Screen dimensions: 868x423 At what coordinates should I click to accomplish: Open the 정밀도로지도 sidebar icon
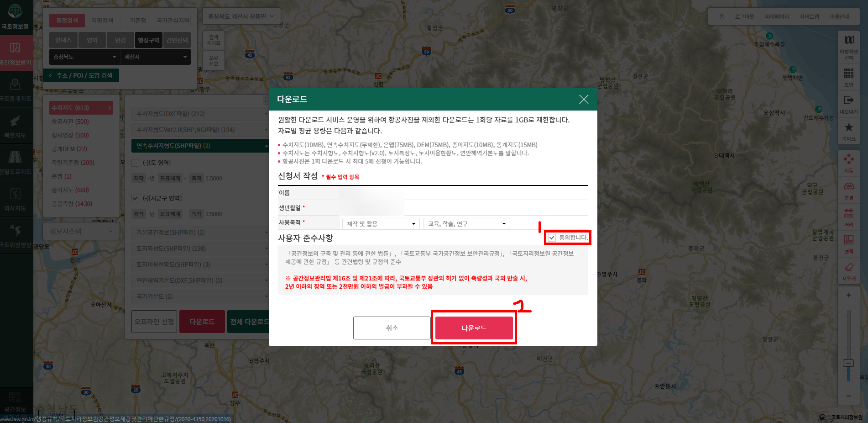click(x=15, y=162)
